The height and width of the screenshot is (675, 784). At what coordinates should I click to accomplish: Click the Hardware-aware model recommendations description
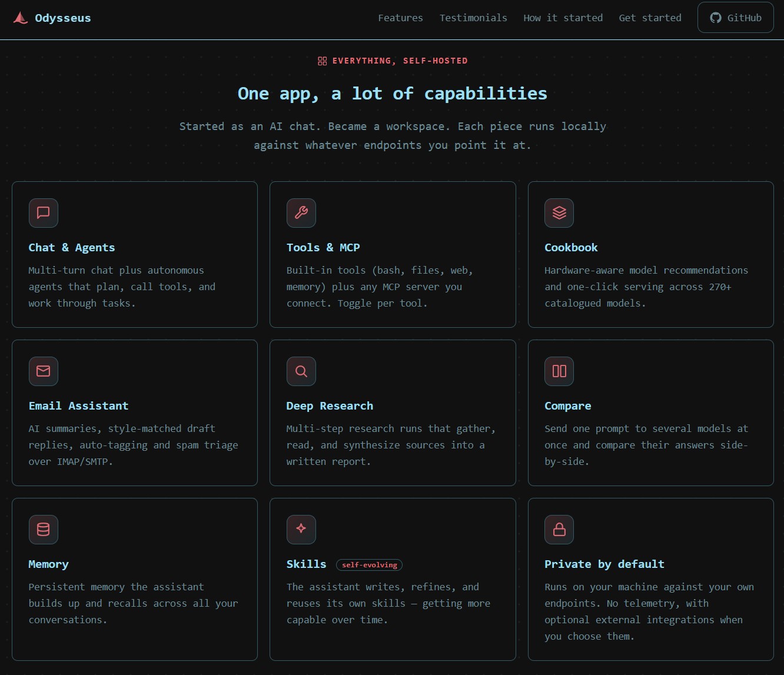[646, 287]
